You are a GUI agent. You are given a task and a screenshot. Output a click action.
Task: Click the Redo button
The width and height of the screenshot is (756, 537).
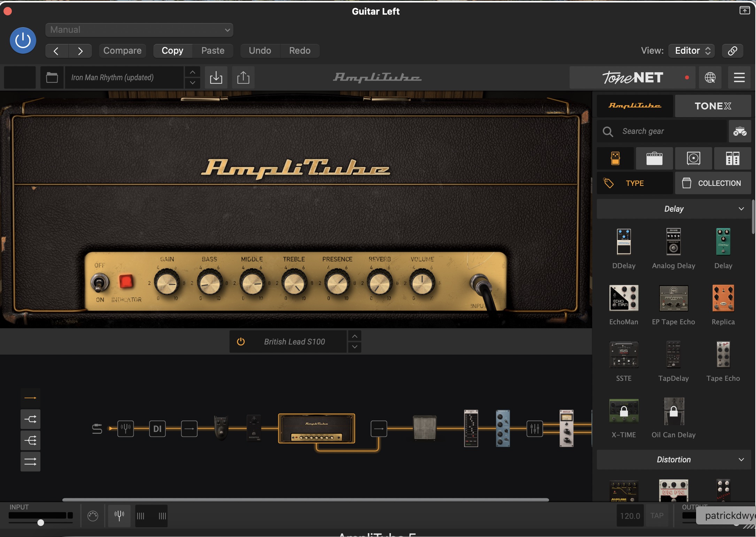[x=300, y=51]
